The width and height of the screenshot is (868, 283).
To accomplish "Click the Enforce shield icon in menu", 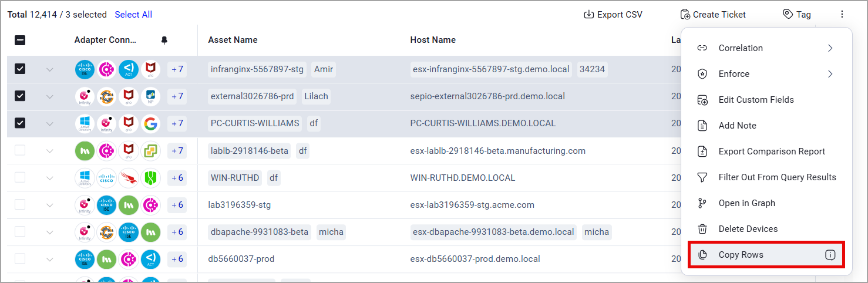I will [x=702, y=74].
